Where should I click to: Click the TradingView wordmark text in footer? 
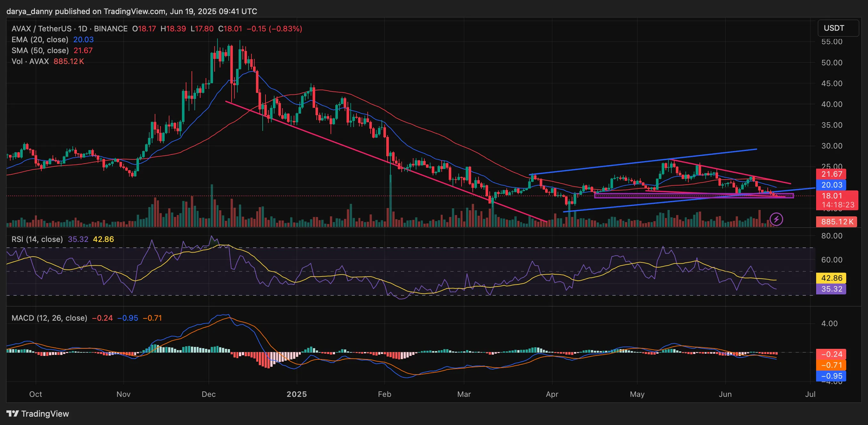(x=45, y=413)
